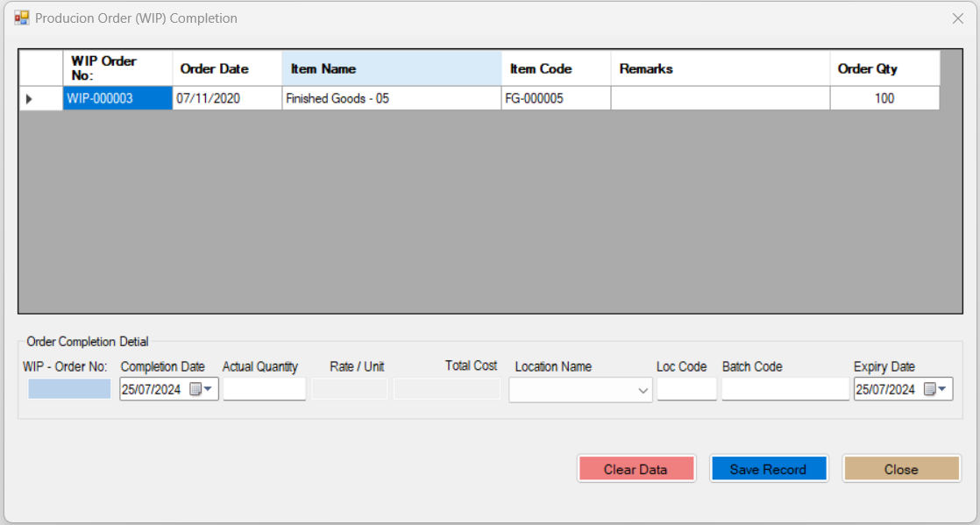
Task: Click the Expiry Date field showing 25/07/2024
Action: pyautogui.click(x=887, y=390)
